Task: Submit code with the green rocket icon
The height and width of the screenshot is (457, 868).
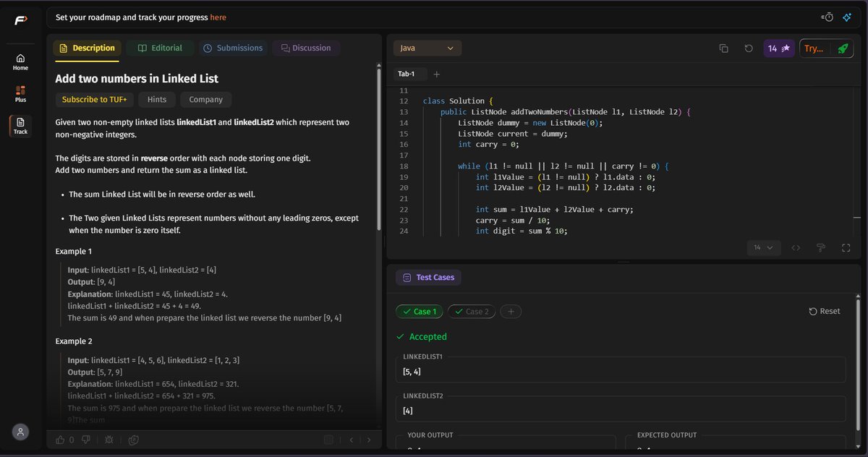Action: click(x=843, y=48)
